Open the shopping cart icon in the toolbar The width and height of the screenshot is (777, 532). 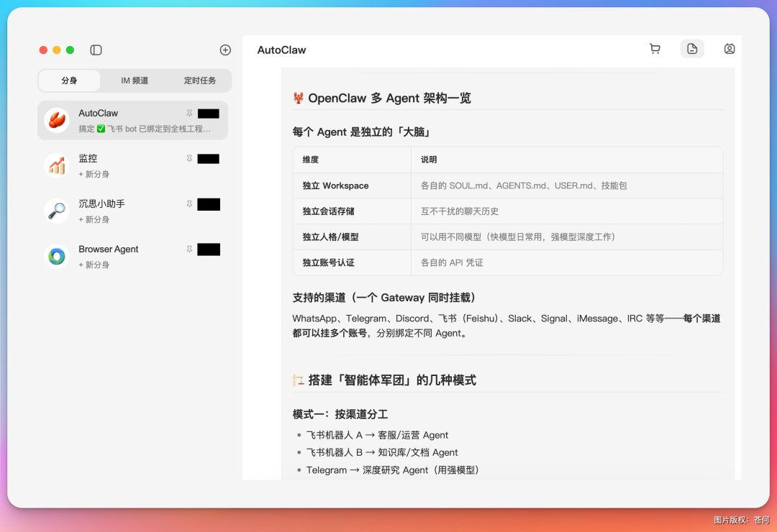[655, 48]
